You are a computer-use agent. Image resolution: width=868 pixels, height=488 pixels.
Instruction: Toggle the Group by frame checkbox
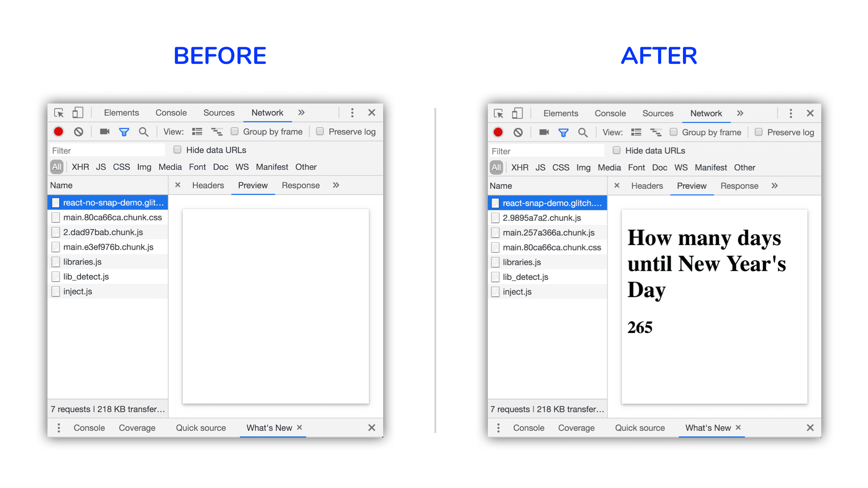click(234, 133)
